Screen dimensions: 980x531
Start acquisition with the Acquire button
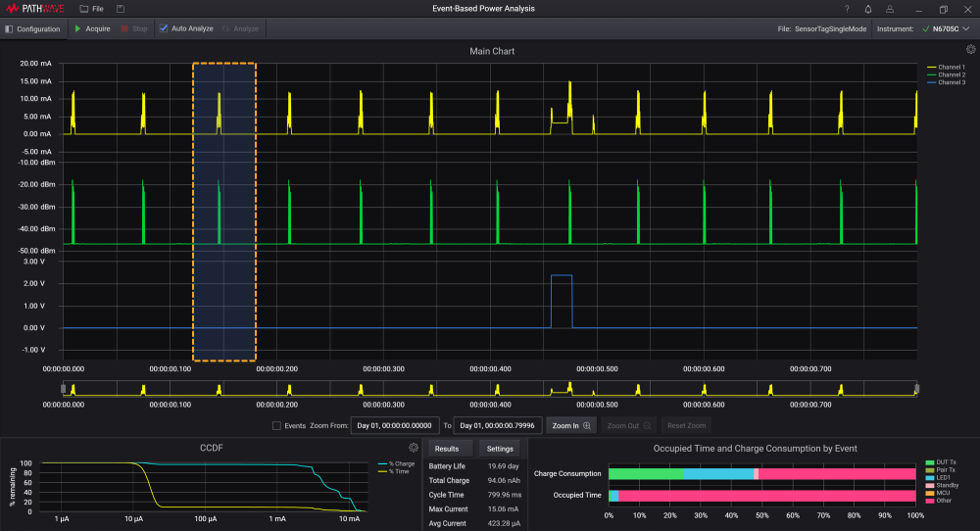91,28
